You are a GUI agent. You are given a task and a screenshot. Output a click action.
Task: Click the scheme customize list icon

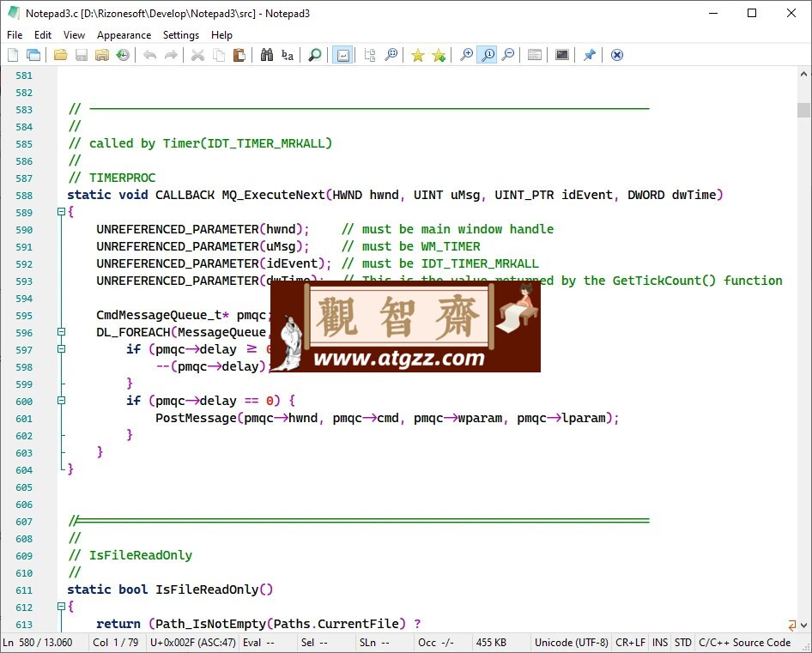535,55
